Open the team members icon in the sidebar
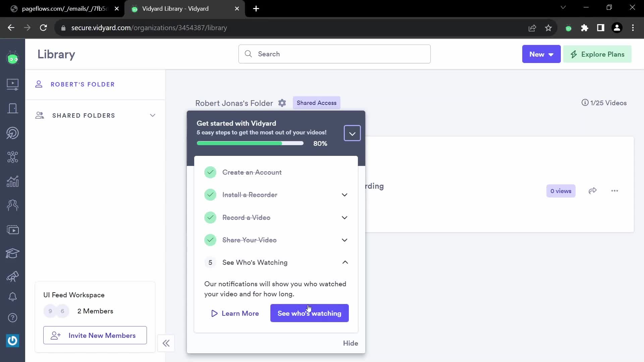This screenshot has width=644, height=362. 13,205
